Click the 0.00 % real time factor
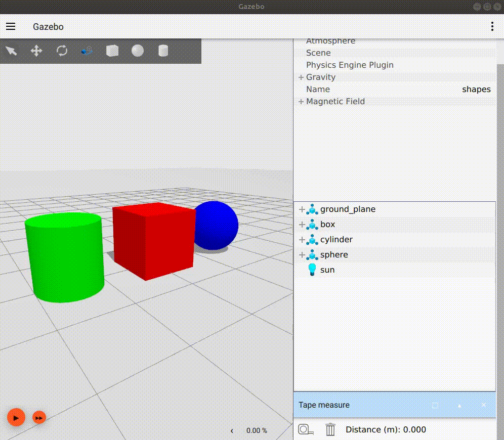504x440 pixels. (x=257, y=431)
